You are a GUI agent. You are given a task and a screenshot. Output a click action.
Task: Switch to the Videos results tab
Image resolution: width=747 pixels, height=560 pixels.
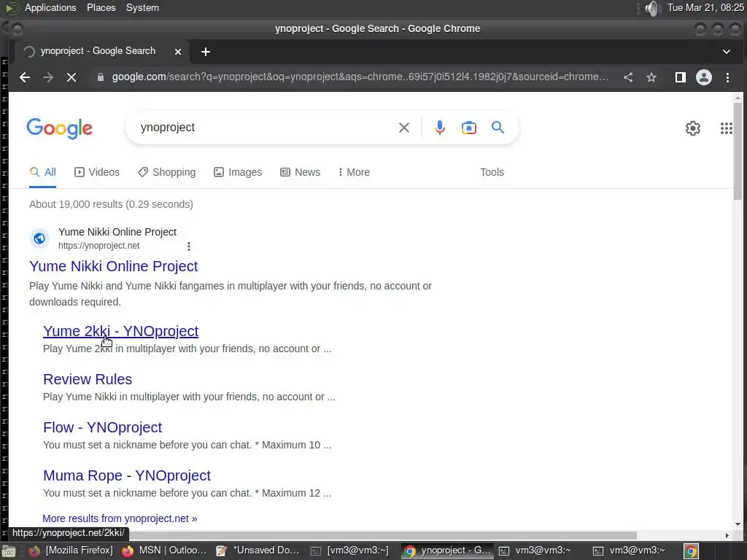97,172
